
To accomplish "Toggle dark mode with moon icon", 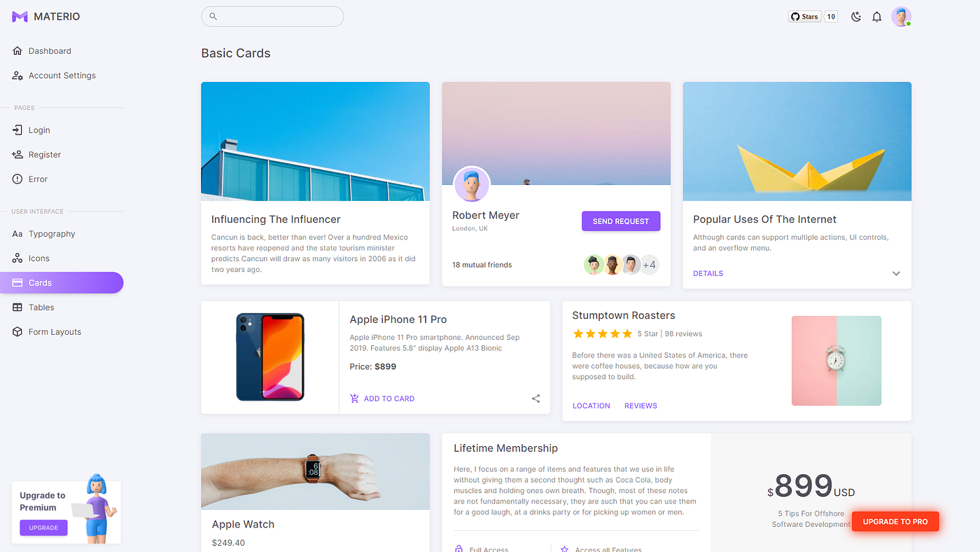I will coord(855,17).
